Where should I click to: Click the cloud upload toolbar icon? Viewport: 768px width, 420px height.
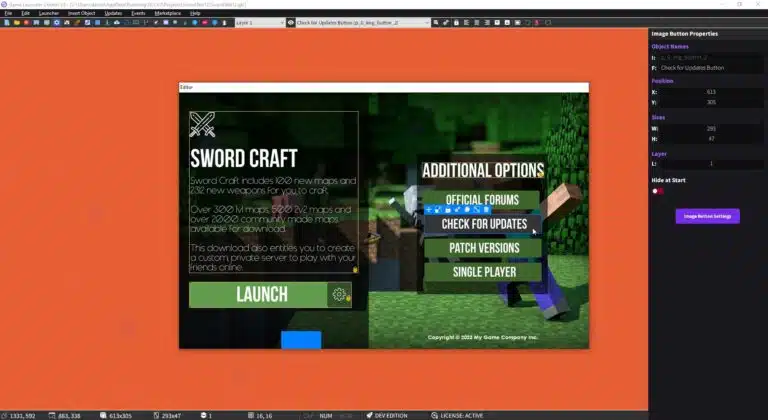(x=117, y=23)
